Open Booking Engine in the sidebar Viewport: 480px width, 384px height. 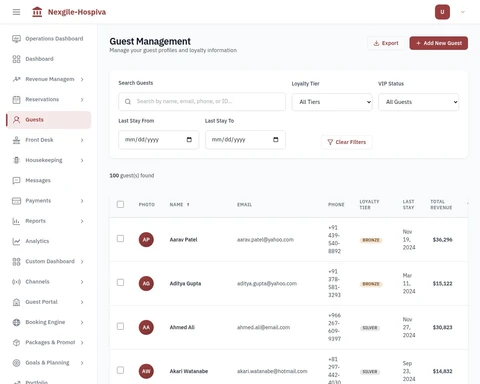pos(48,322)
